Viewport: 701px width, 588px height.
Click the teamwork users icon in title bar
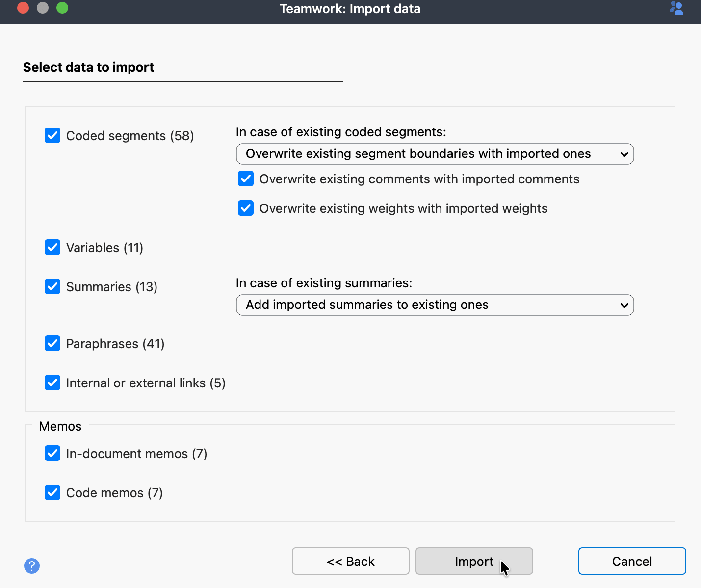(676, 8)
